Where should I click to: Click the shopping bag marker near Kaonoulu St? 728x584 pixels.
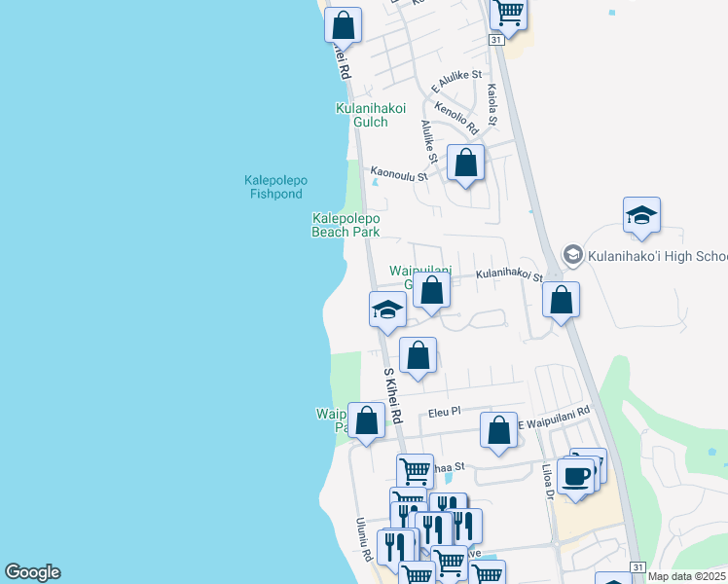coord(466,164)
